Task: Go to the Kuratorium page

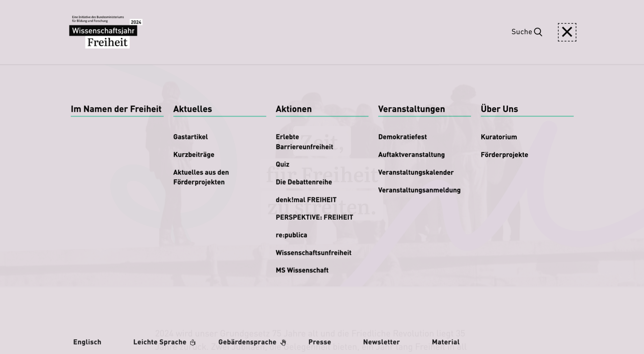Action: 499,137
